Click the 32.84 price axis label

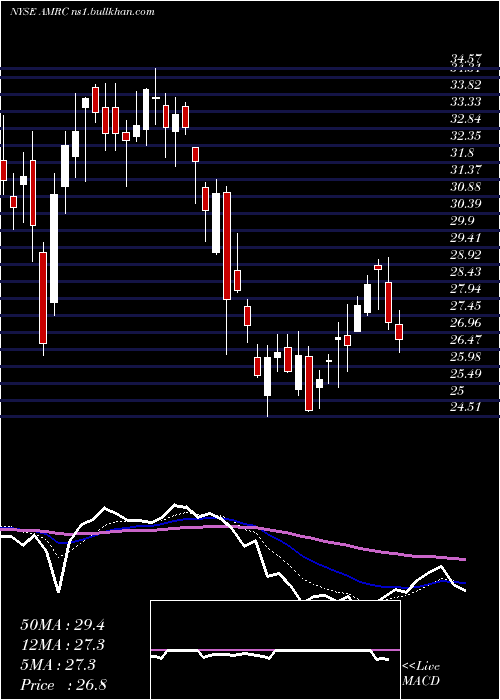click(x=466, y=119)
